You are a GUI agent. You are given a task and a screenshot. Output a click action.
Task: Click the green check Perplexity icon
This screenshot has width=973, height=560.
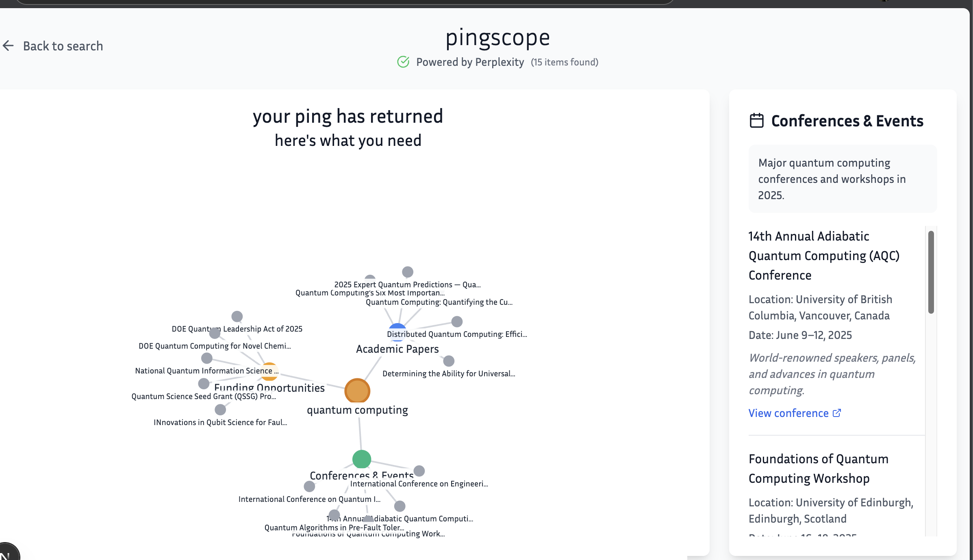coord(403,62)
